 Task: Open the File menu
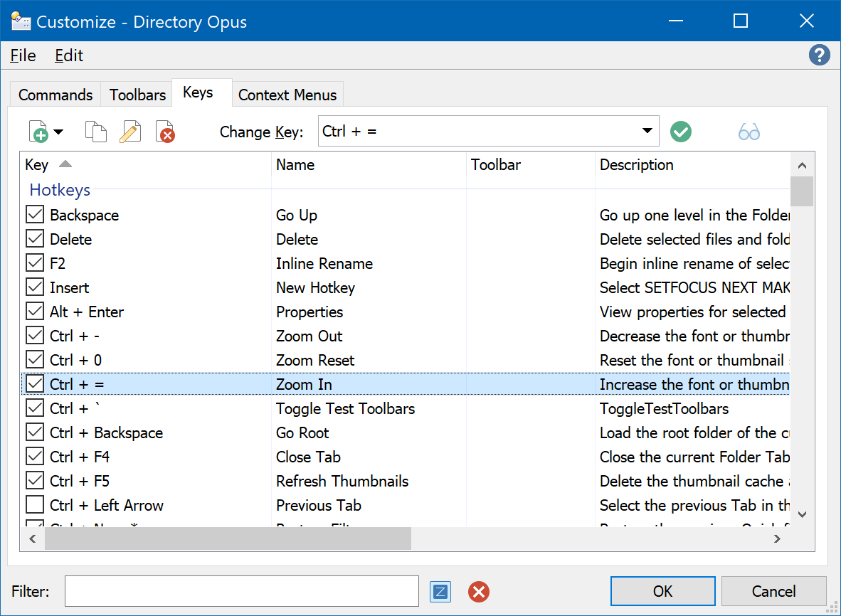click(x=23, y=55)
